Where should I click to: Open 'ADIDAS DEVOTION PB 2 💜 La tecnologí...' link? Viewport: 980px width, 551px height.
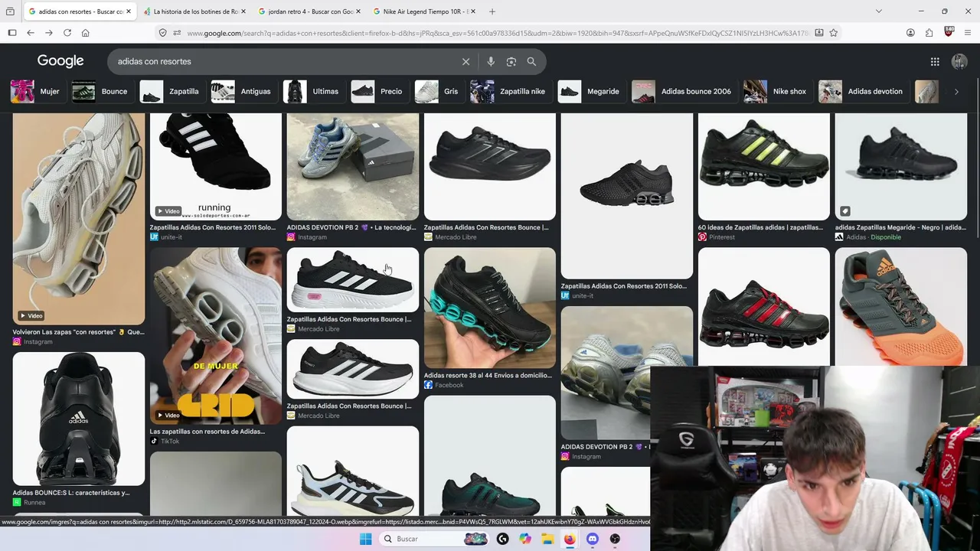[351, 227]
